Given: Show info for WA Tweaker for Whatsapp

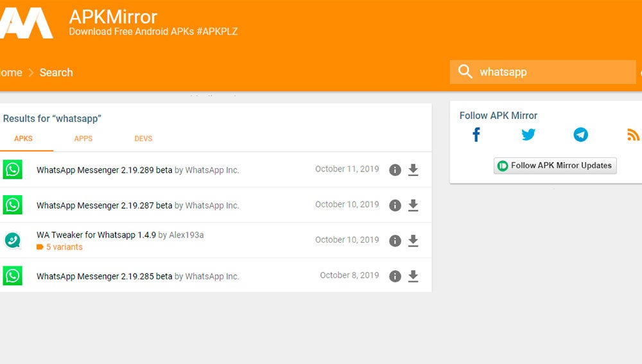Looking at the screenshot, I should (x=395, y=240).
